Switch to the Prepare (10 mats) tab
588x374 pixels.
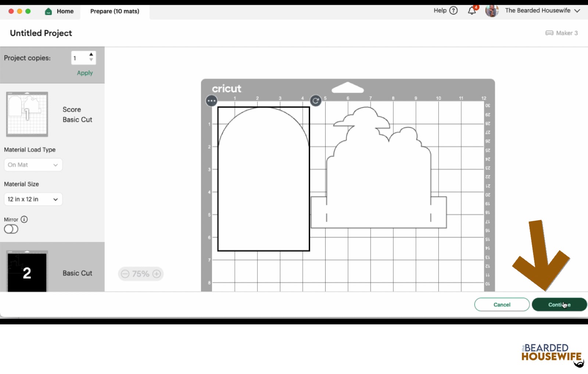(x=115, y=11)
